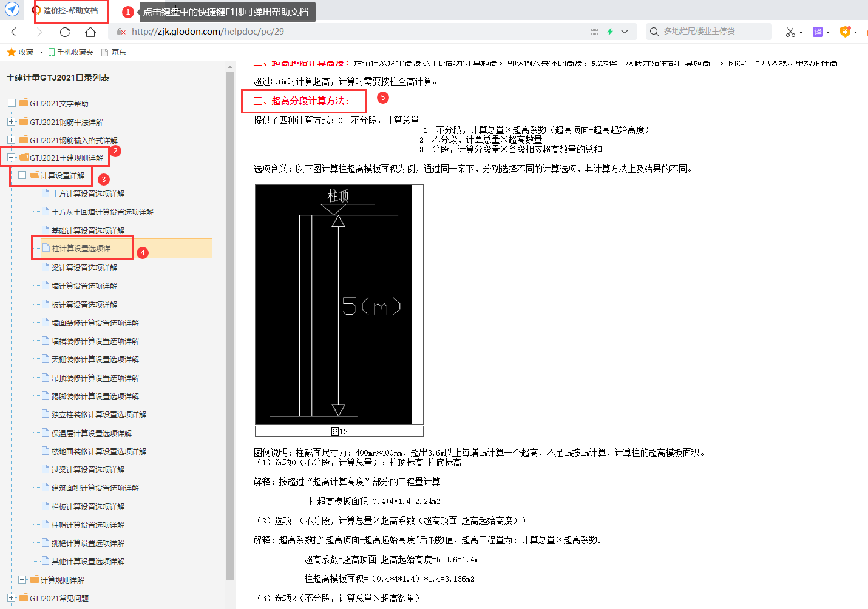
Task: Click the forward navigation arrow
Action: click(x=39, y=32)
